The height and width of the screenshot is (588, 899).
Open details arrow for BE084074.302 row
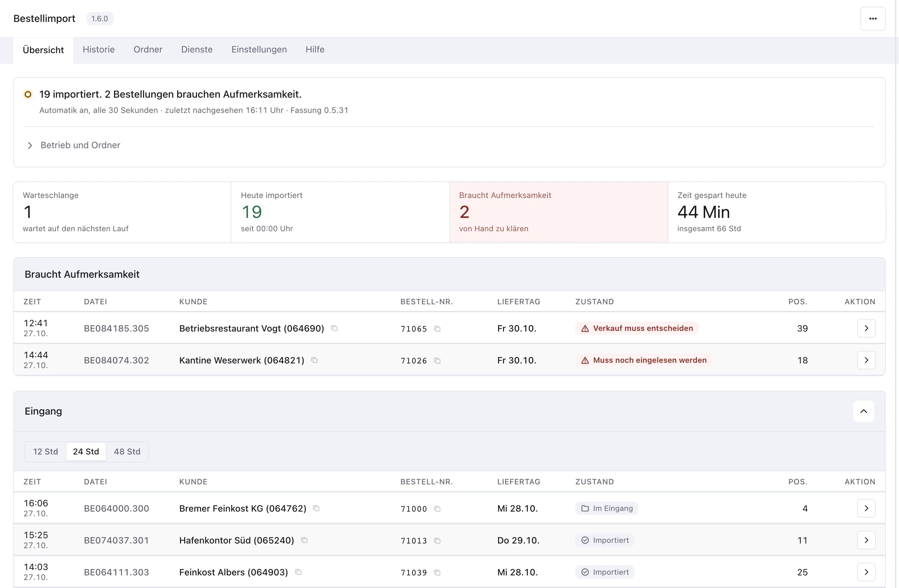click(x=866, y=360)
